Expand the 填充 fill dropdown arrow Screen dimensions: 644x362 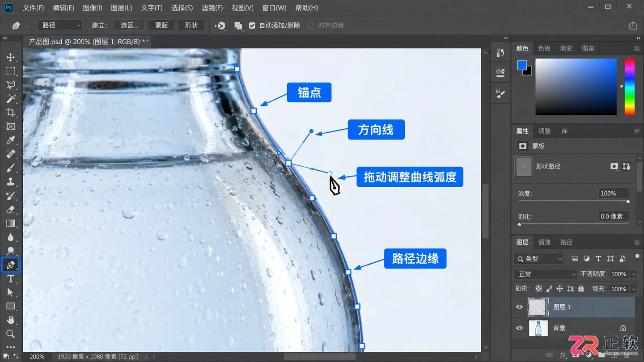pos(634,289)
